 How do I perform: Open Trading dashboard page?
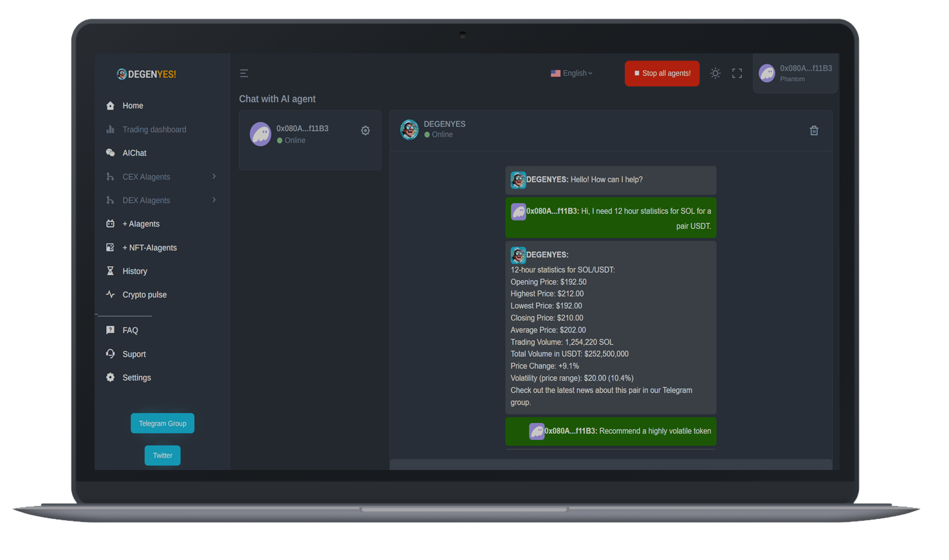[x=154, y=129]
